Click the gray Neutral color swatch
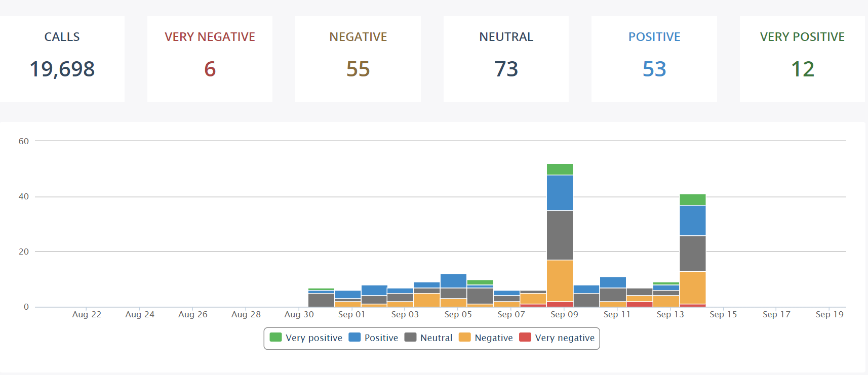 pyautogui.click(x=410, y=338)
